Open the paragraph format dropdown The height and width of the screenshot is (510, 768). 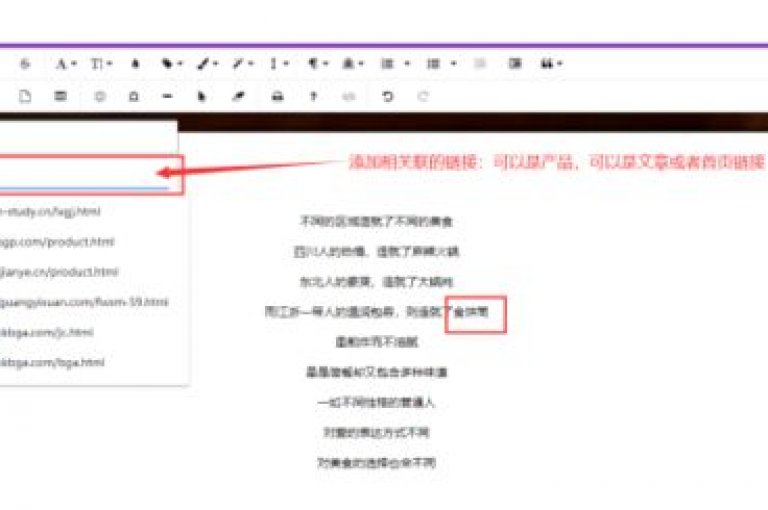[317, 64]
